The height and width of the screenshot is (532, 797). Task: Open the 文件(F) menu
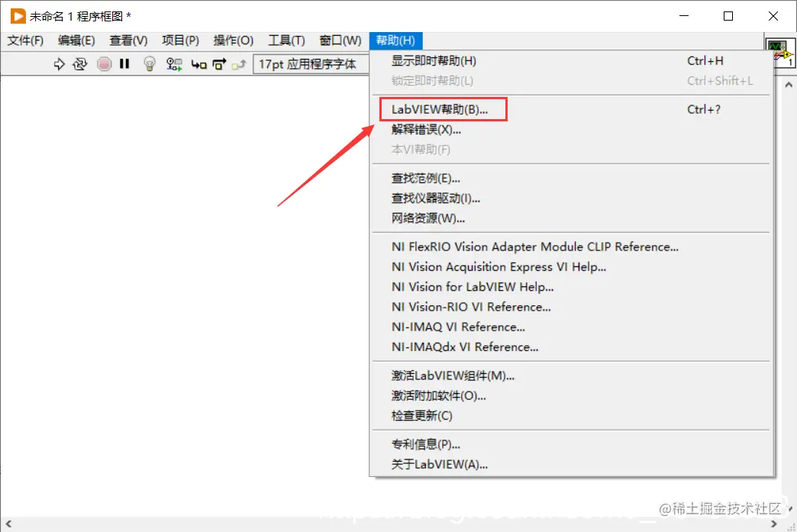(25, 40)
